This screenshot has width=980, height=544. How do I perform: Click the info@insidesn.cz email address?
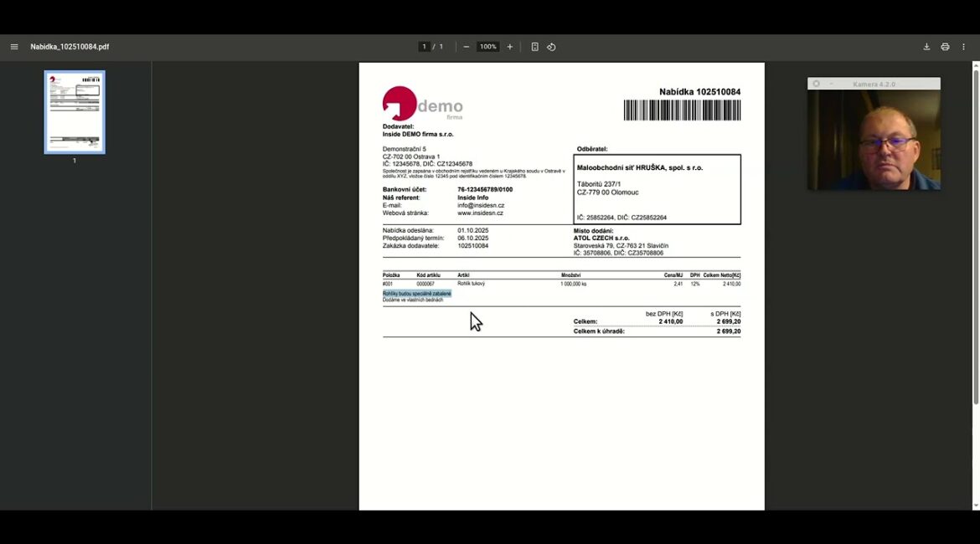click(481, 205)
